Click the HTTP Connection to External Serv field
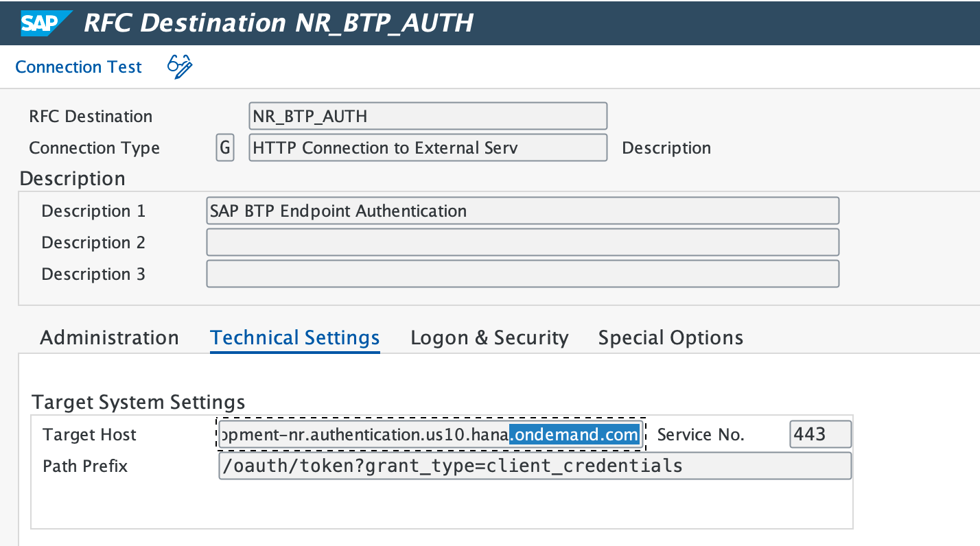The width and height of the screenshot is (980, 546). click(427, 147)
